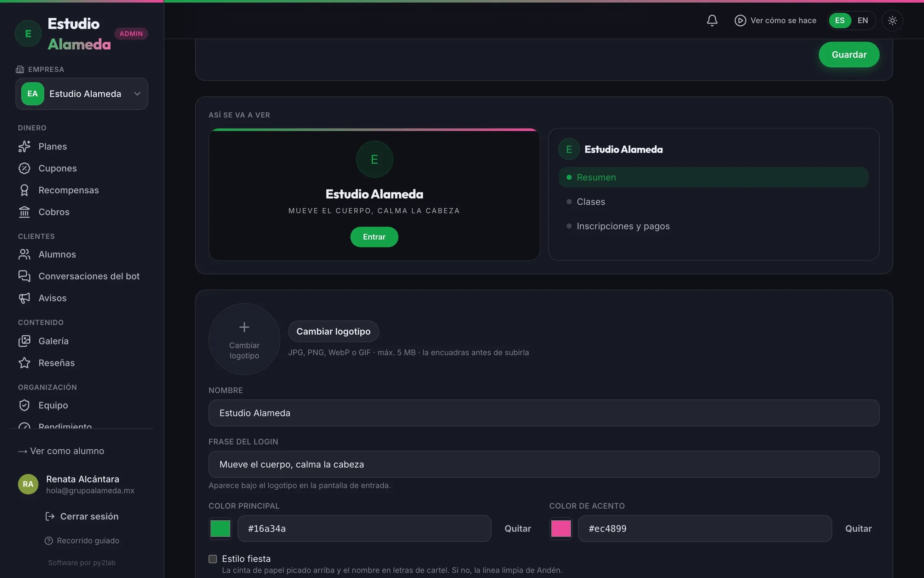This screenshot has width=924, height=578.
Task: Open the Galería section icon
Action: [24, 341]
